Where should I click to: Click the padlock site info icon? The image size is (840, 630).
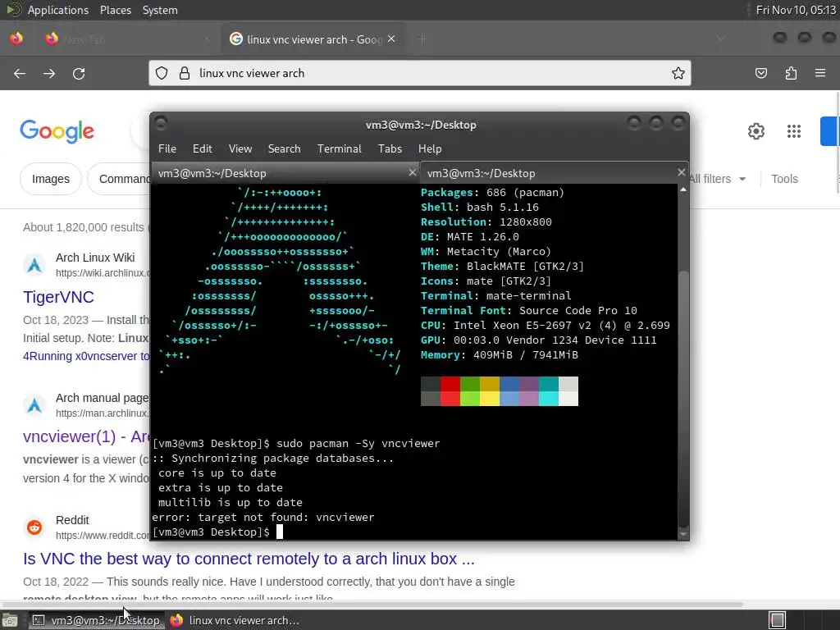click(185, 73)
